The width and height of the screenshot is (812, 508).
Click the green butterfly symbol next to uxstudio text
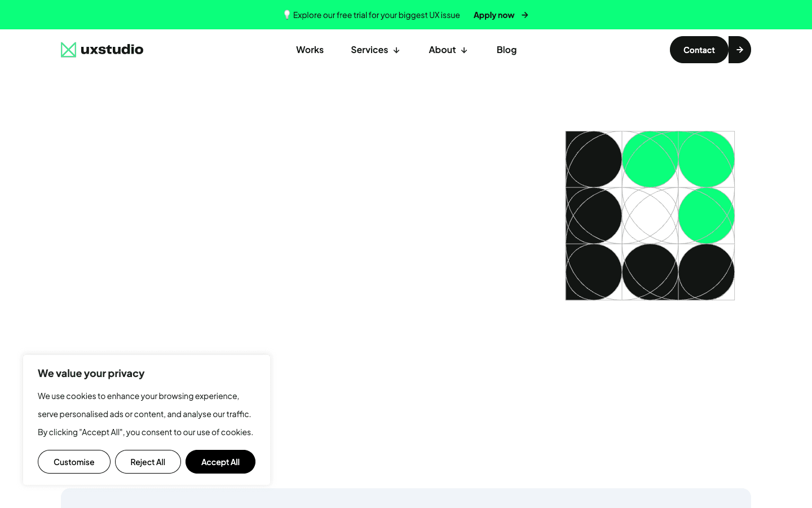[x=68, y=50]
